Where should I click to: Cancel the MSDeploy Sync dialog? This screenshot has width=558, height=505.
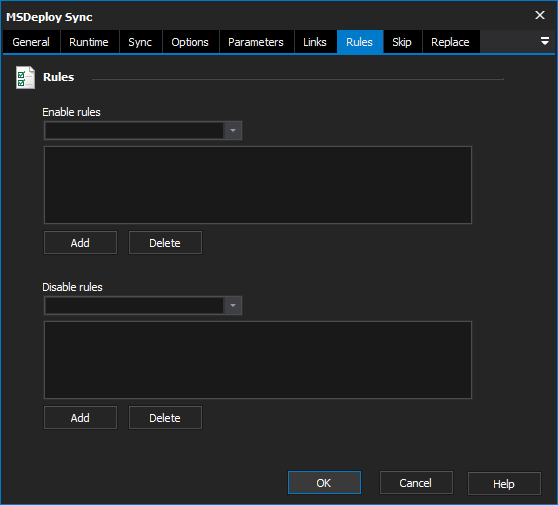tap(416, 483)
